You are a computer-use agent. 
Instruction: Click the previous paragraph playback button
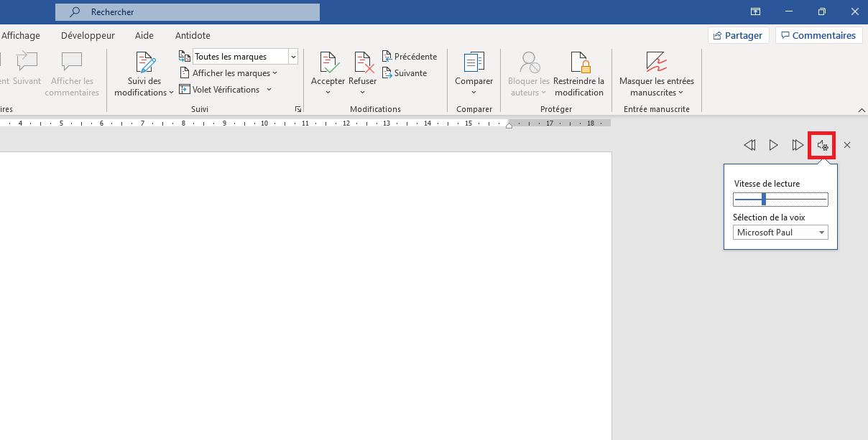[x=749, y=145]
